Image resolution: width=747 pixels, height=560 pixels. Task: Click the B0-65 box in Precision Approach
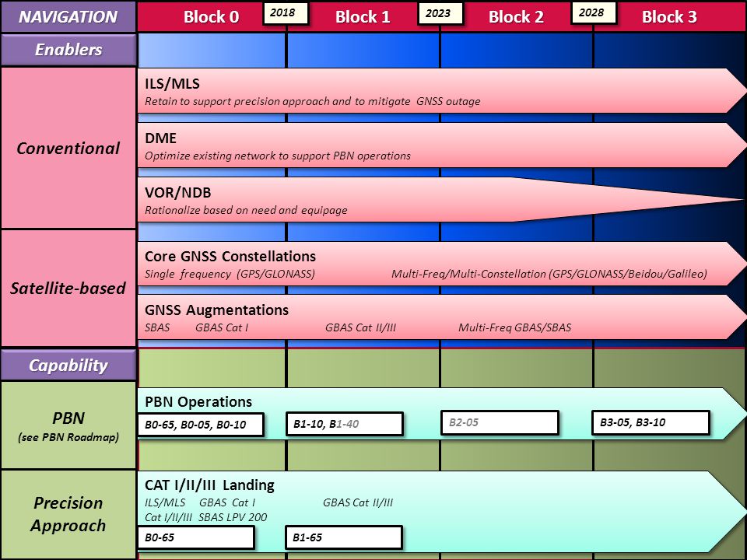point(196,537)
